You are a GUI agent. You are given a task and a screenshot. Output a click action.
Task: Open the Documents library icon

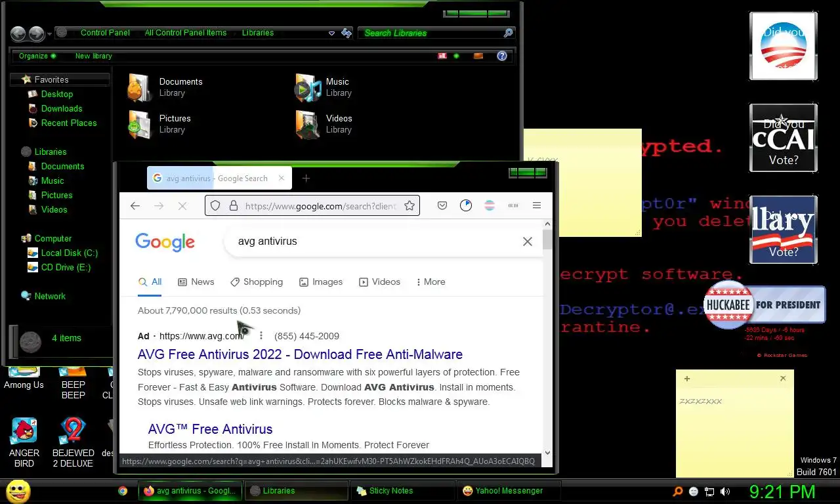tap(139, 87)
